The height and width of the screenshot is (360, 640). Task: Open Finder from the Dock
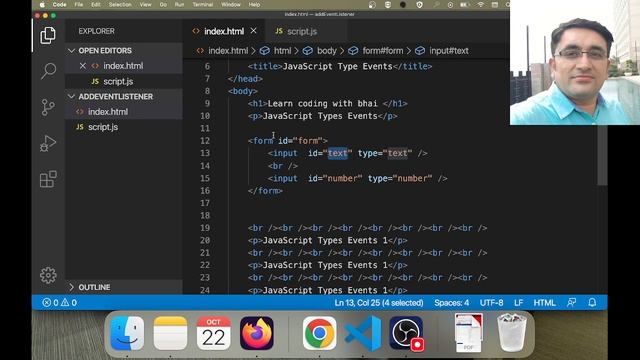point(127,333)
